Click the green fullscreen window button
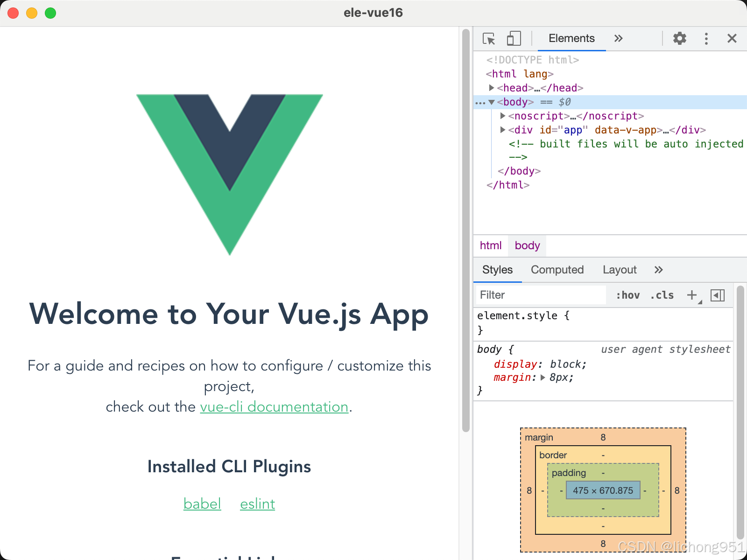The image size is (747, 560). (x=50, y=13)
